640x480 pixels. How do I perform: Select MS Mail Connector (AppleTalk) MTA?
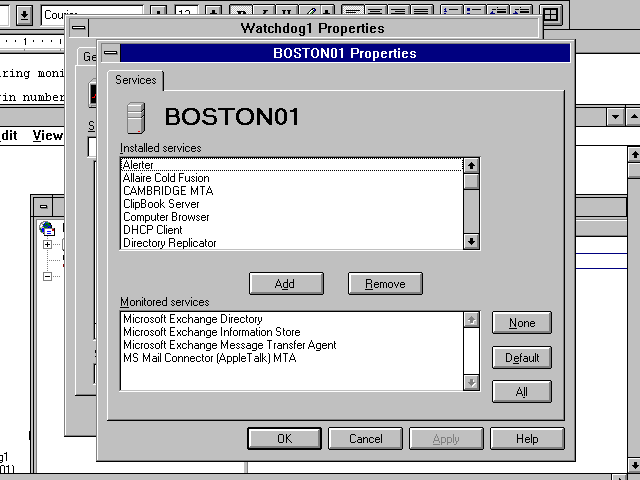point(292,358)
